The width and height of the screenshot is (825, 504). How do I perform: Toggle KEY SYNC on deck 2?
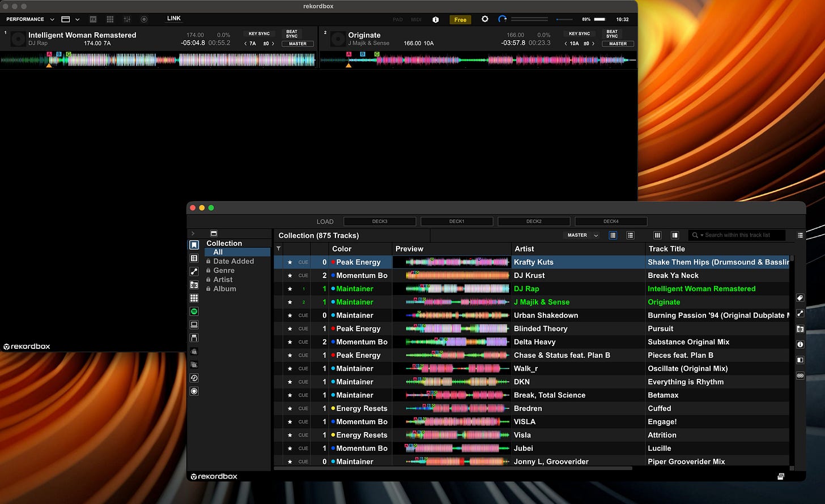[579, 34]
